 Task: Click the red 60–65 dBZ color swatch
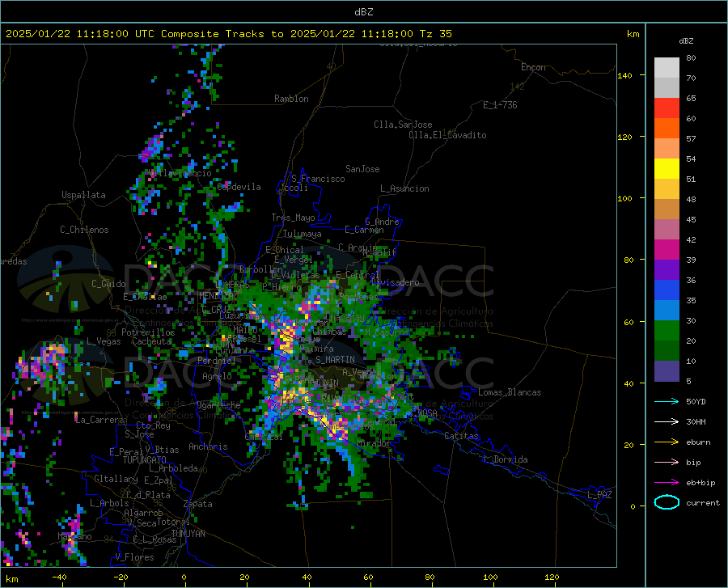click(667, 108)
